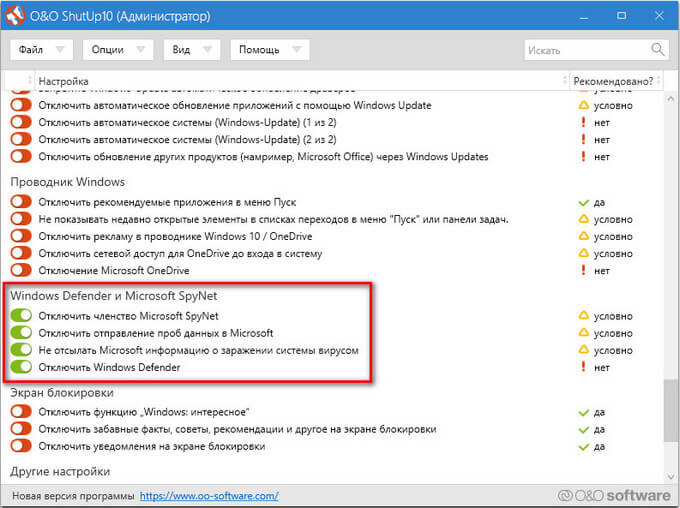Click the red exclamation for Windows-Update (1 из 2)

click(x=583, y=122)
